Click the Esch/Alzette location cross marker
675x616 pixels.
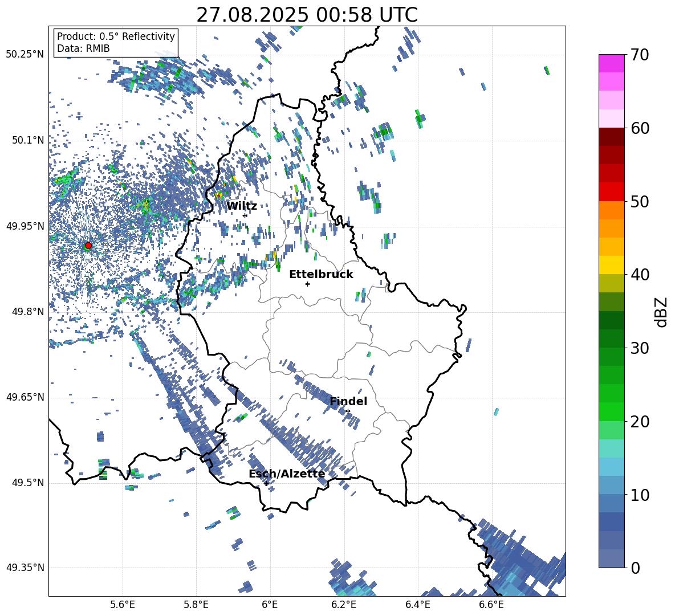point(266,483)
